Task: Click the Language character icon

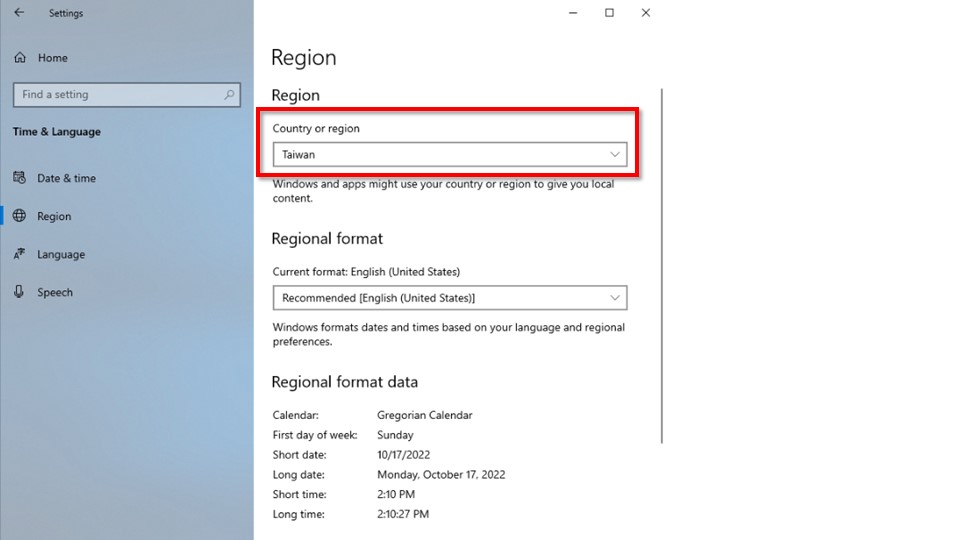Action: pos(19,254)
